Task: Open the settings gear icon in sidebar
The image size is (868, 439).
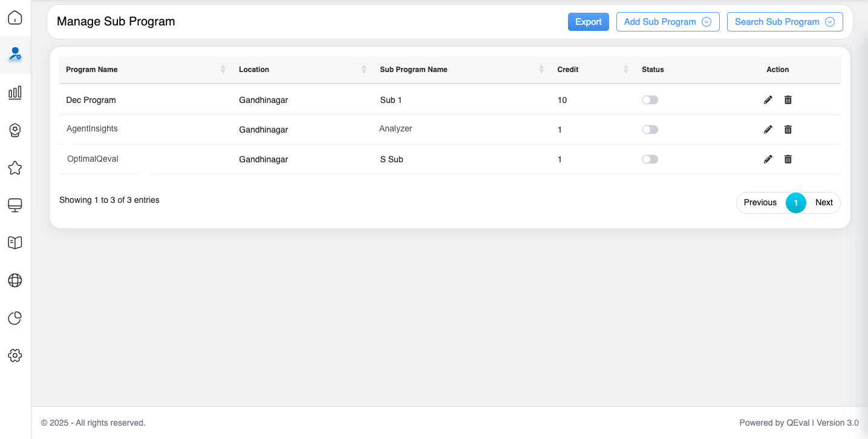Action: pos(15,355)
